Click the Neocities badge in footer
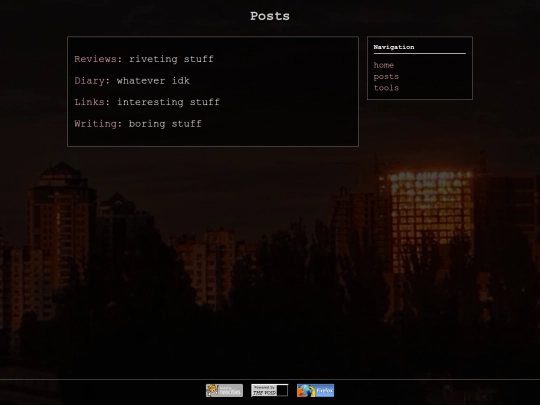The image size is (540, 405). [224, 391]
